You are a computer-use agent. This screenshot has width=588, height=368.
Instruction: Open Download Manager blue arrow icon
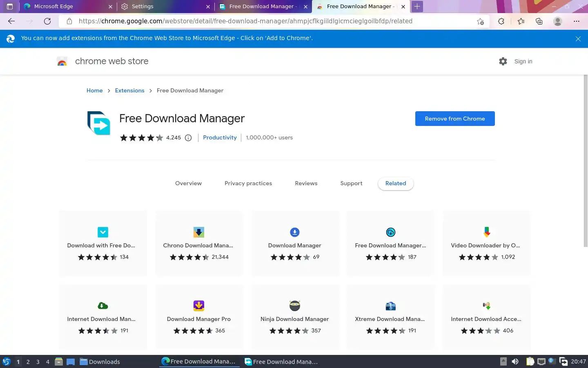pos(294,232)
